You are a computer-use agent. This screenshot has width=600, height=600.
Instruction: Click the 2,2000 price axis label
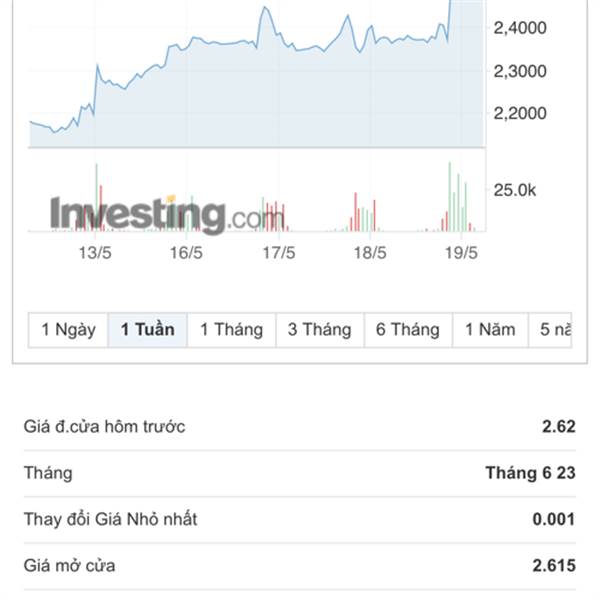(x=520, y=113)
